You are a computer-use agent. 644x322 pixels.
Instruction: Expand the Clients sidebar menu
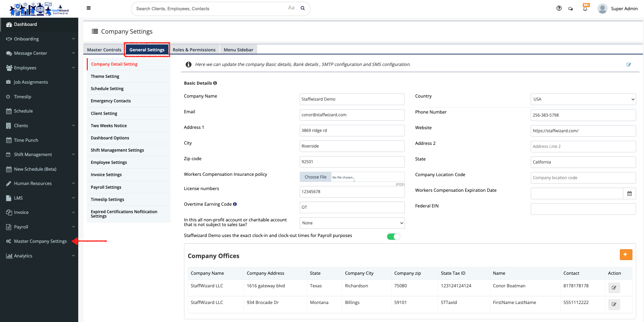(x=39, y=125)
